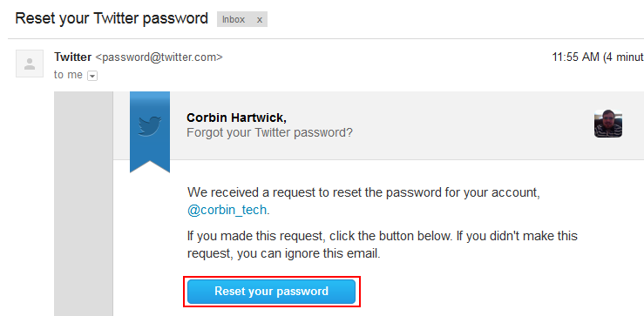Click the "We received a request" paragraph
This screenshot has height=316, width=644.
click(363, 201)
